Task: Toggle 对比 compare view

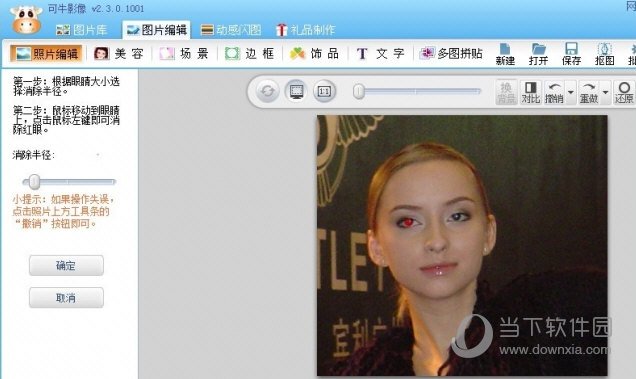Action: click(x=531, y=92)
